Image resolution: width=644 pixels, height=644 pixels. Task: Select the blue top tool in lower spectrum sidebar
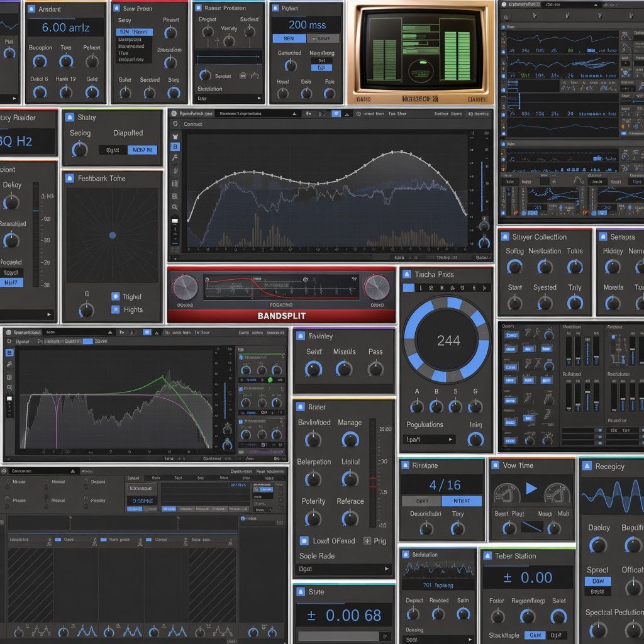pos(9,352)
